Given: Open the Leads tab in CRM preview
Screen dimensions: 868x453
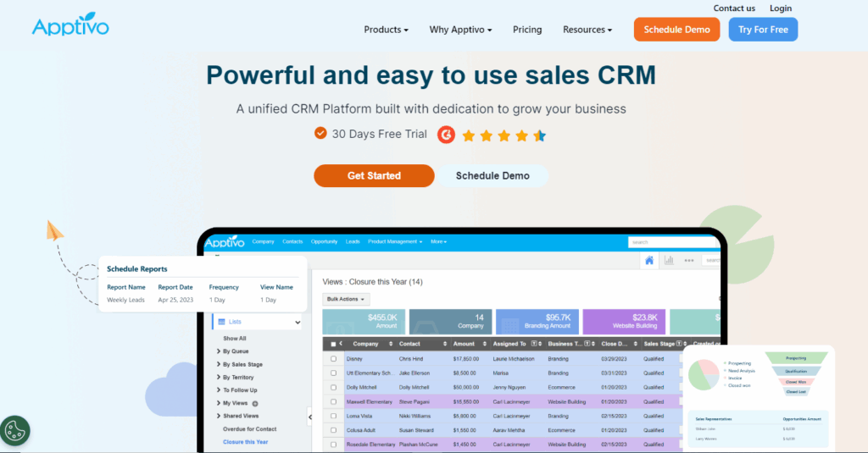Looking at the screenshot, I should click(x=353, y=241).
